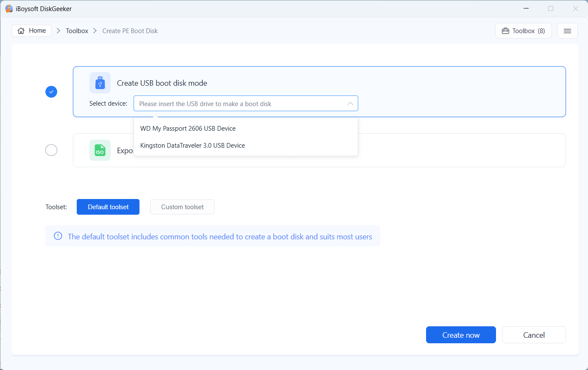The height and width of the screenshot is (370, 588).
Task: Click the green ISO file icon
Action: pyautogui.click(x=100, y=150)
